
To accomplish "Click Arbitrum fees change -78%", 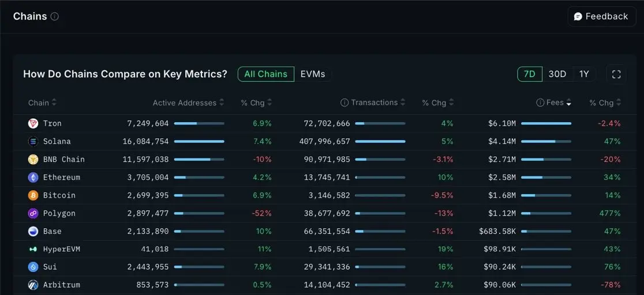I will click(611, 285).
